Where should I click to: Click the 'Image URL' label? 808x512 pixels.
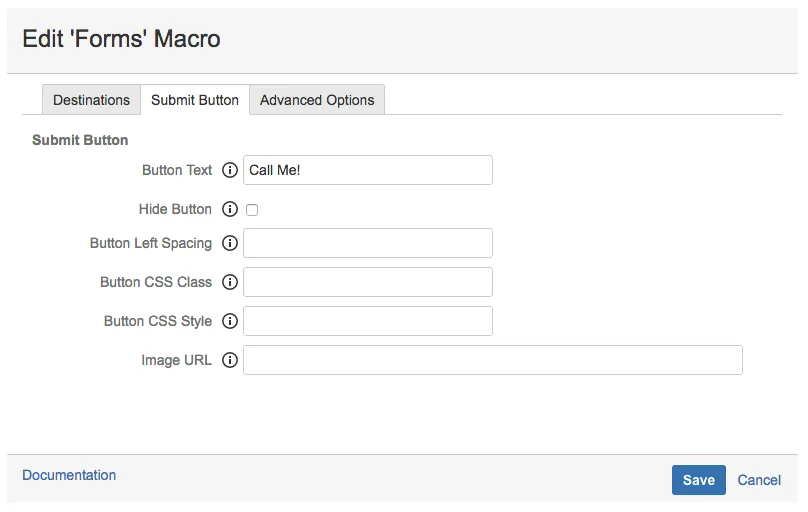[176, 360]
